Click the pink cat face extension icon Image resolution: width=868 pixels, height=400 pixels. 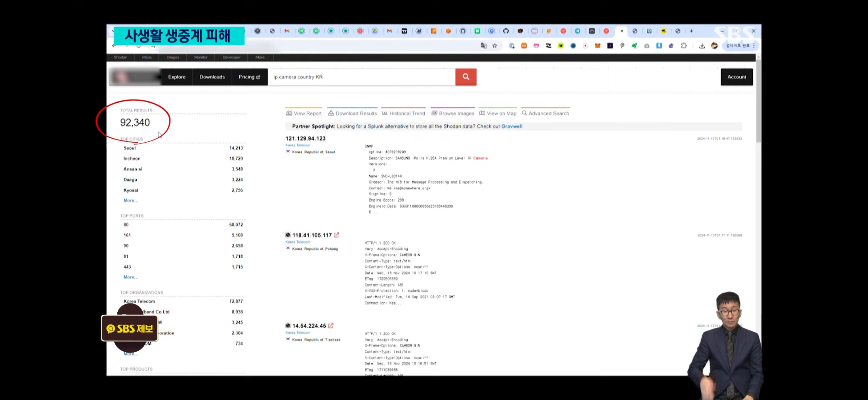(x=536, y=46)
